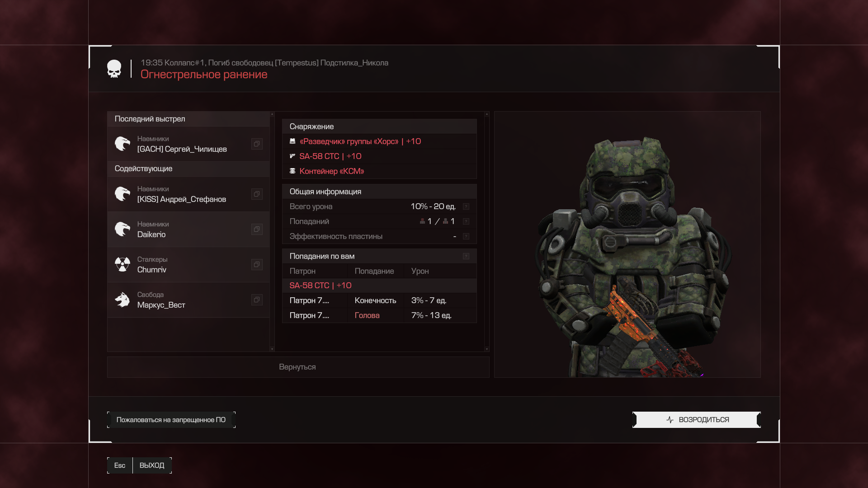Image resolution: width=868 pixels, height=488 pixels.
Task: Click the Попадание column header
Action: [x=376, y=271]
